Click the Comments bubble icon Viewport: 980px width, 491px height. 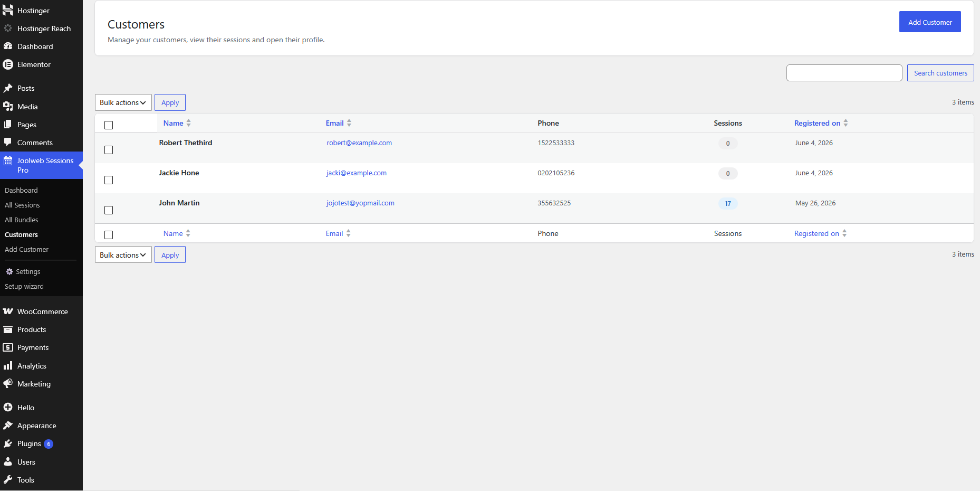tap(8, 143)
